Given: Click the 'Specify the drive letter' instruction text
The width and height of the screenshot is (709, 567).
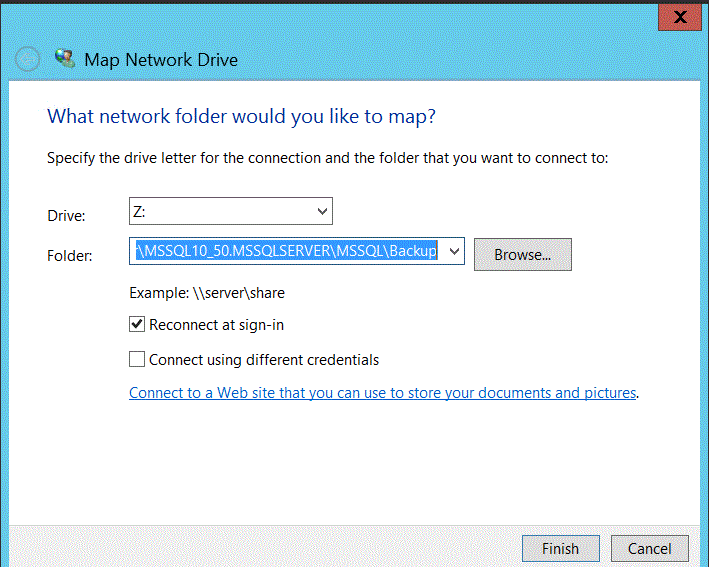Looking at the screenshot, I should 328,158.
